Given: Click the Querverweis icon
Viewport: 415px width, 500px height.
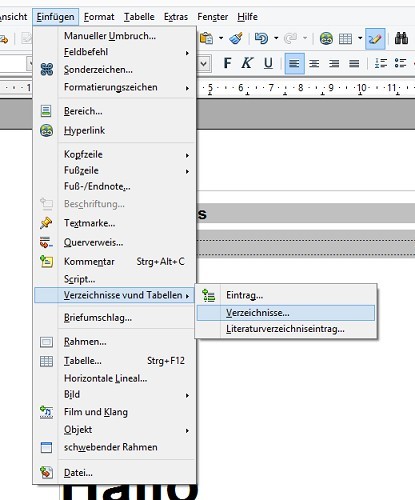Looking at the screenshot, I should 46,242.
